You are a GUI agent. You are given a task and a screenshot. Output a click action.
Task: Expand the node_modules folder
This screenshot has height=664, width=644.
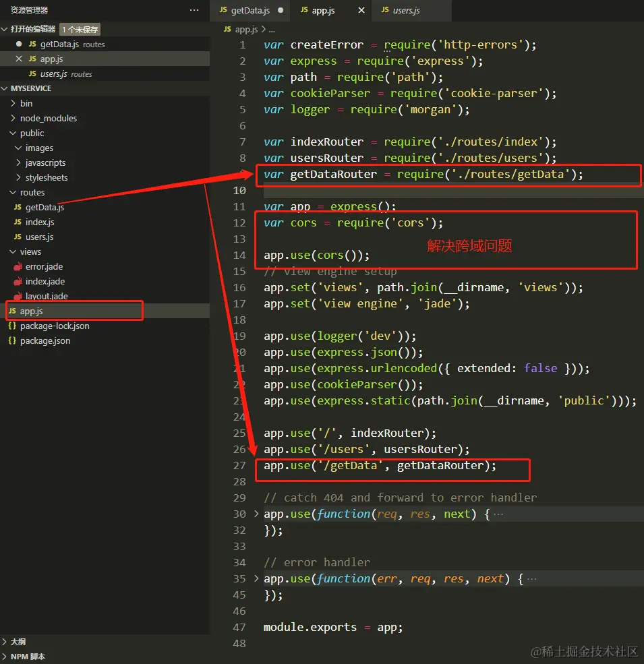(13, 118)
